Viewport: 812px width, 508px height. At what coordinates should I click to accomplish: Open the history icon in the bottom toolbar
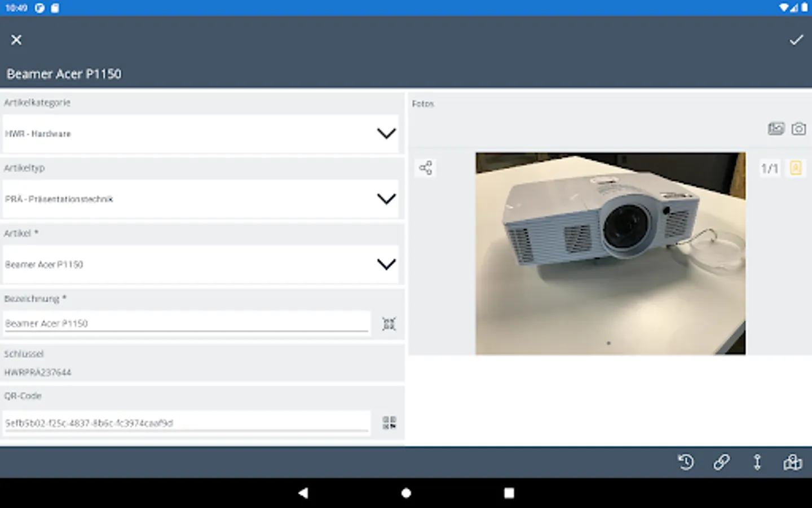pyautogui.click(x=686, y=462)
